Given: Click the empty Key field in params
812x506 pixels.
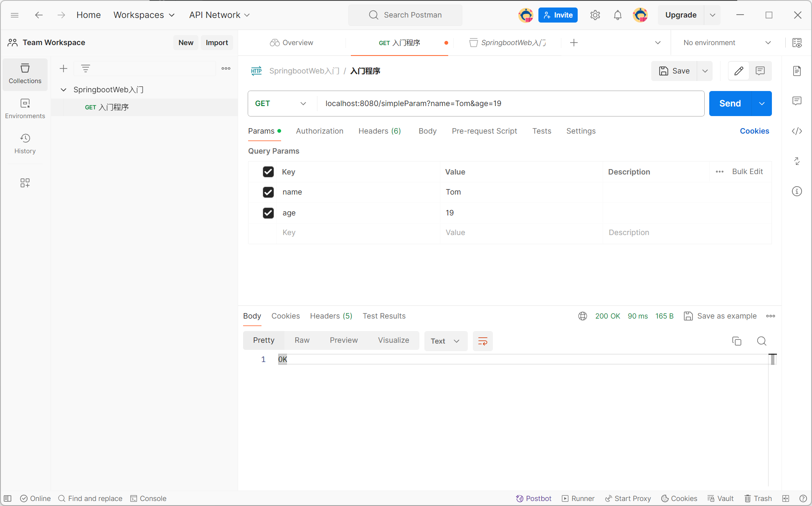Looking at the screenshot, I should (358, 233).
